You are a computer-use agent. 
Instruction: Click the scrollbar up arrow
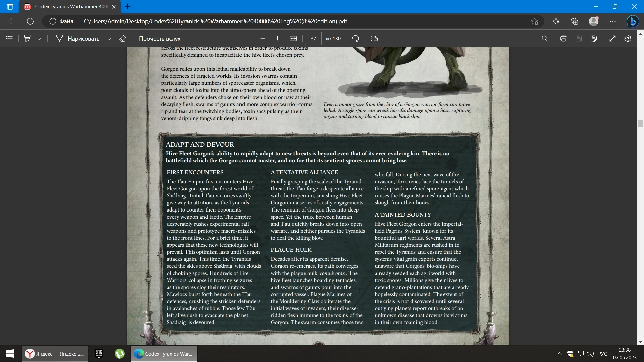click(x=640, y=33)
